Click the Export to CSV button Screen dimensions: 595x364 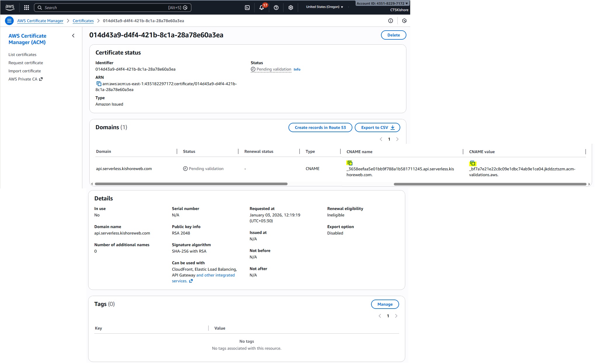coord(377,127)
